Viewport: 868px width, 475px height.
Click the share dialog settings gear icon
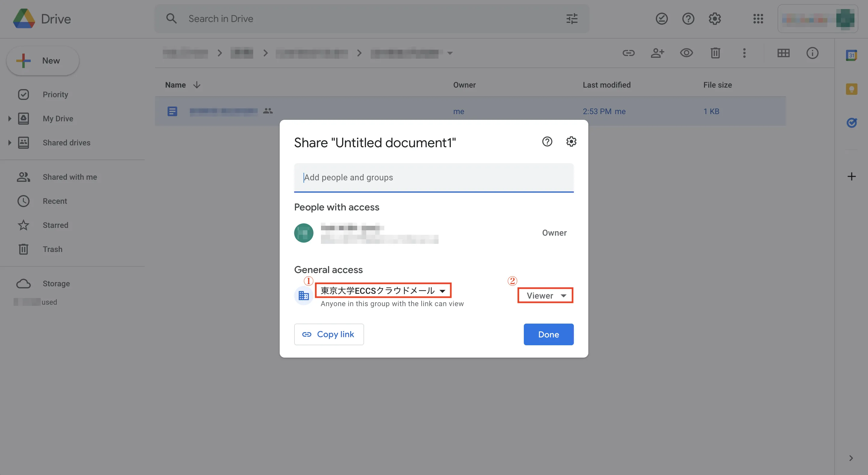[571, 141]
